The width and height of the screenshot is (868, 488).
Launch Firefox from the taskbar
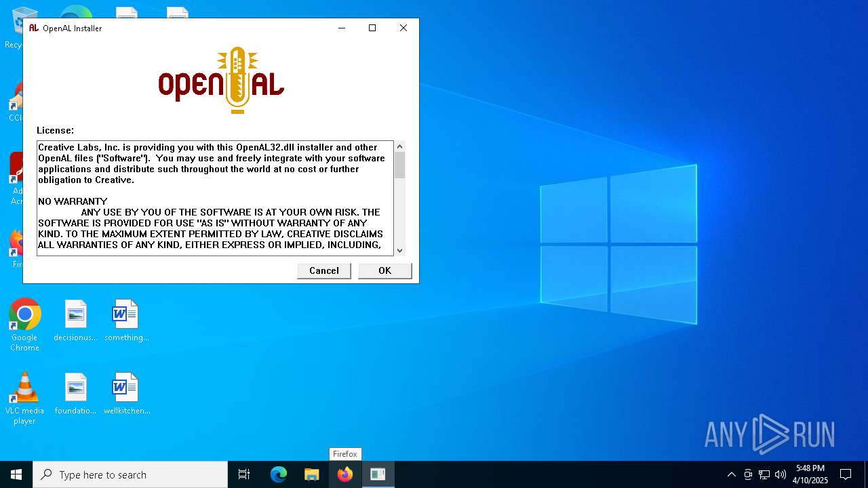[x=345, y=474]
